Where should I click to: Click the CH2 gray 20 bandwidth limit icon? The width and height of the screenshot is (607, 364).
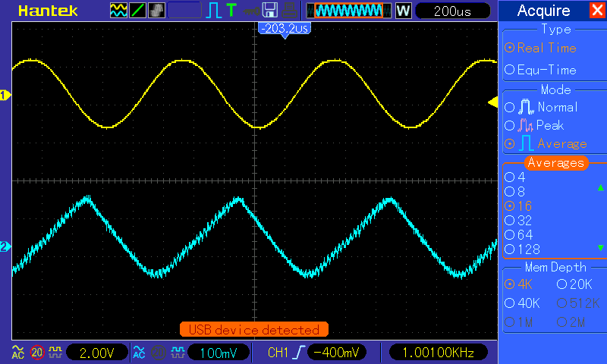[x=158, y=353]
